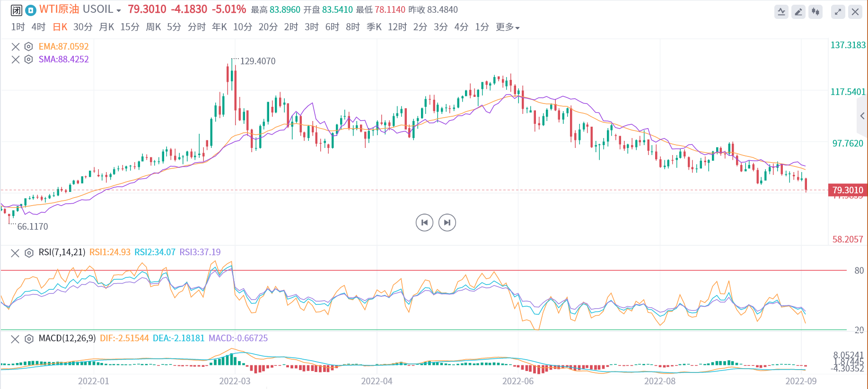Click the 129.4070 high price marker
The height and width of the screenshot is (389, 868).
258,61
